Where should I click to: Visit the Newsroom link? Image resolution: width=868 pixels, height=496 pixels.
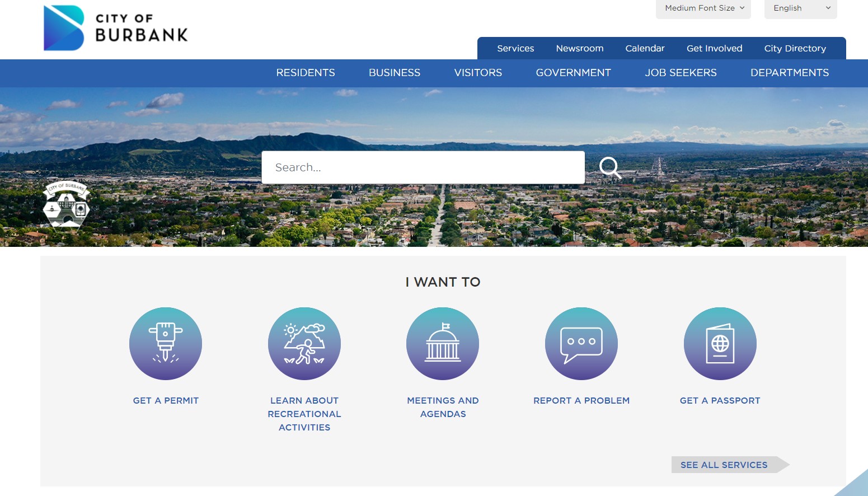click(580, 49)
